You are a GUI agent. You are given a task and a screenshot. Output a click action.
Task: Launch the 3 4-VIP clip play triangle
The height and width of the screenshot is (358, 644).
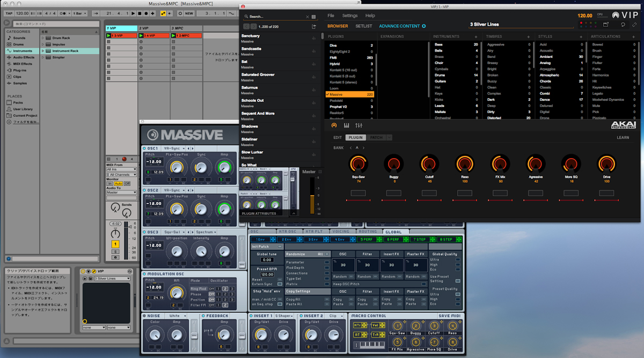(x=142, y=35)
